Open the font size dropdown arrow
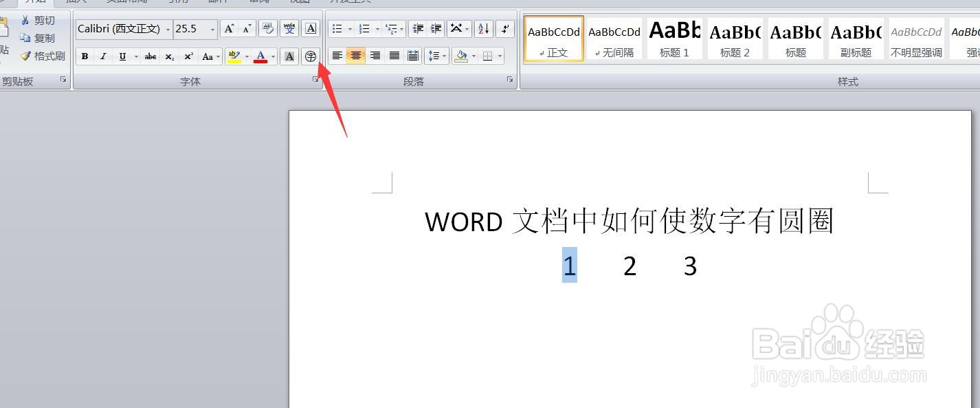This screenshot has height=408, width=980. [212, 29]
